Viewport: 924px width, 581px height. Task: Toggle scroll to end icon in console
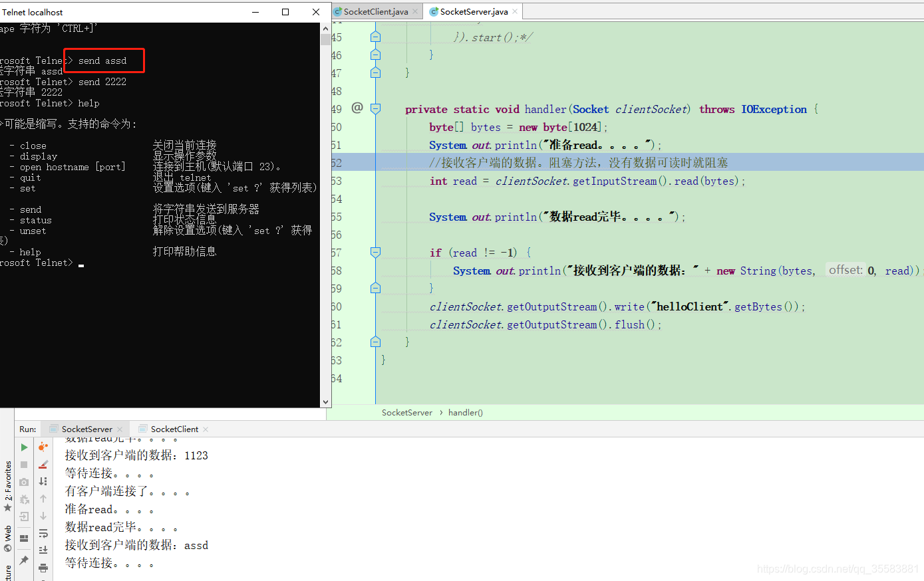tap(43, 550)
